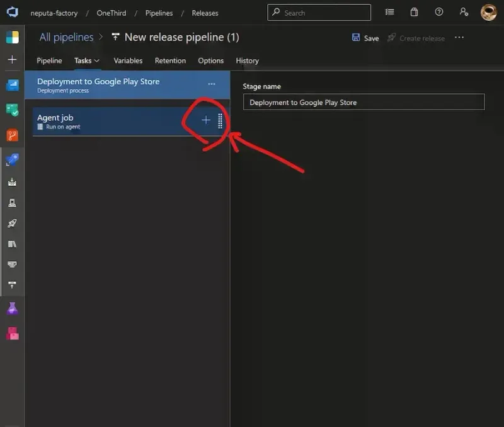Open the History tab
The height and width of the screenshot is (427, 504).
pyautogui.click(x=247, y=60)
